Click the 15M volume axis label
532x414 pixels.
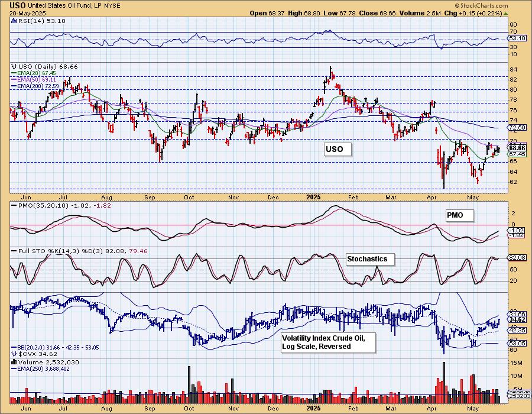[x=516, y=363]
